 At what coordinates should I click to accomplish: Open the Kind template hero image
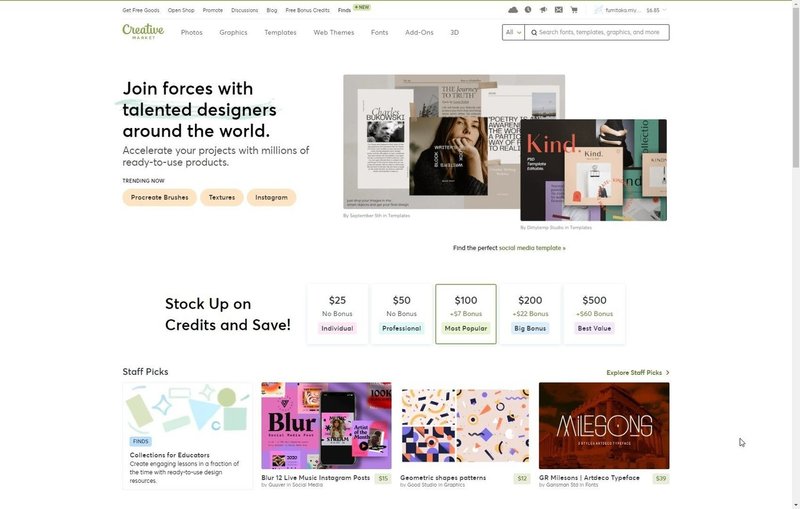coord(593,170)
